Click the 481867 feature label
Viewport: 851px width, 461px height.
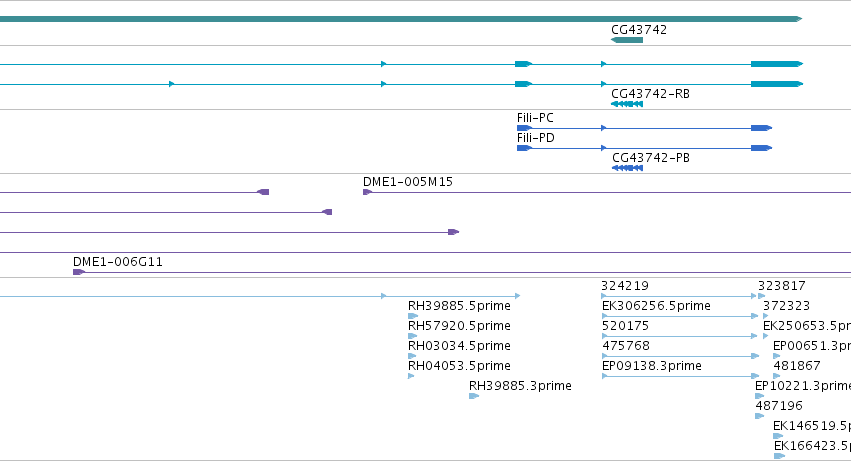pos(797,366)
